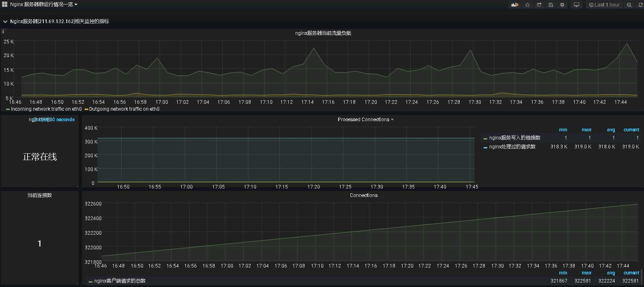Click the 321867 min value
The height and width of the screenshot is (287, 644).
[559, 281]
